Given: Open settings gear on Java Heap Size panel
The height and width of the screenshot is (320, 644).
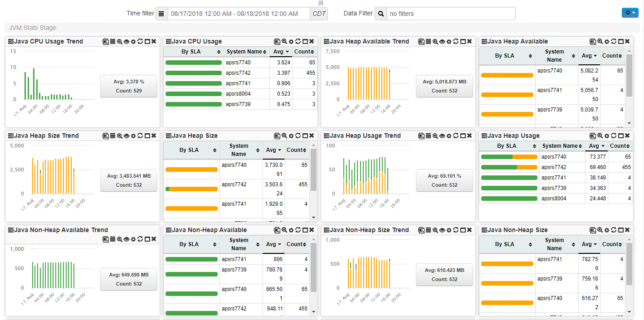Looking at the screenshot, I should point(291,136).
